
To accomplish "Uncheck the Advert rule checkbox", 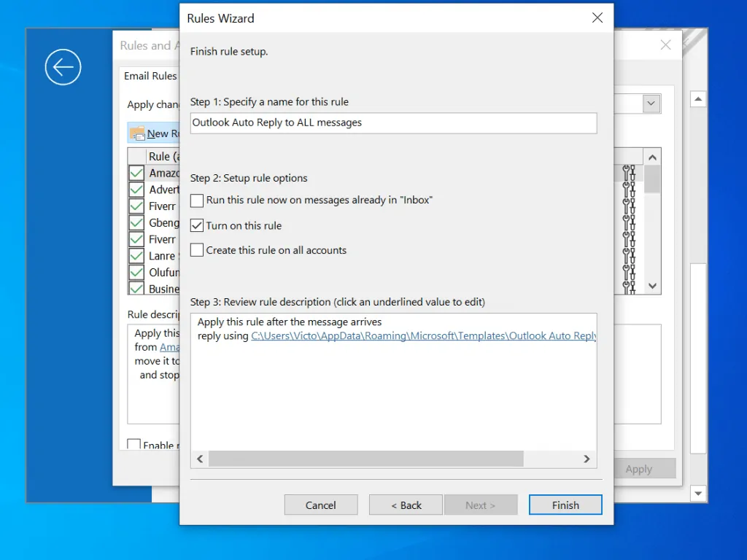I will pyautogui.click(x=136, y=190).
